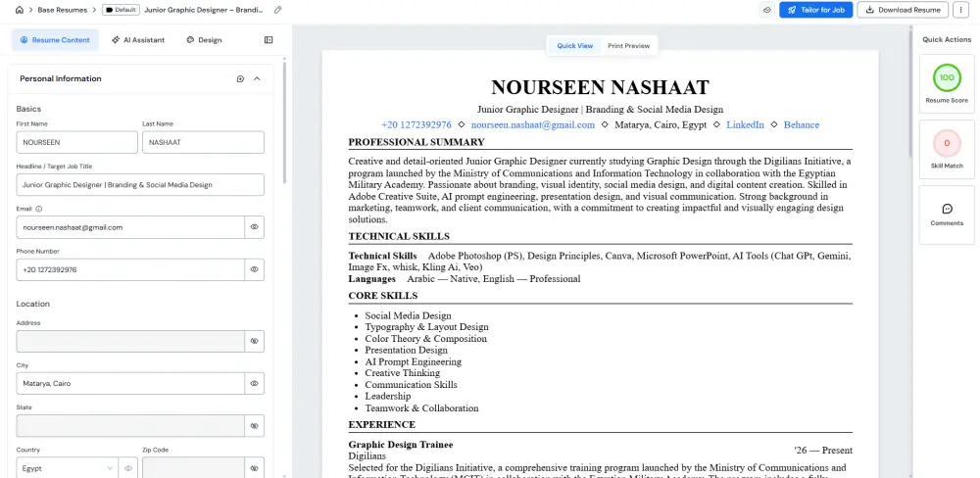Click Download Resume button

pyautogui.click(x=904, y=10)
